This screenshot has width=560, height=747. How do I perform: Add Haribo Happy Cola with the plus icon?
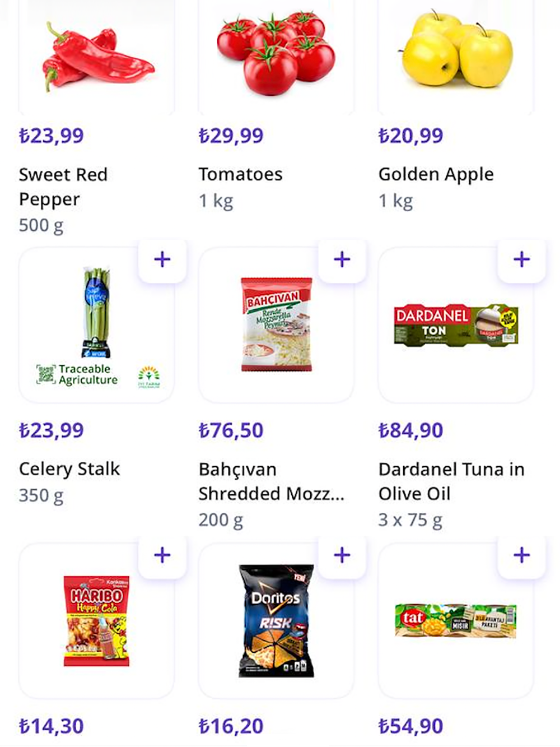[x=162, y=555]
